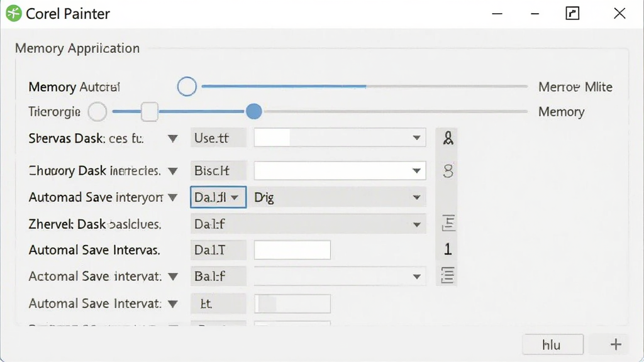Click the lines icon beside Bal:f row
Screen dimensions: 644x362
[x=448, y=275]
